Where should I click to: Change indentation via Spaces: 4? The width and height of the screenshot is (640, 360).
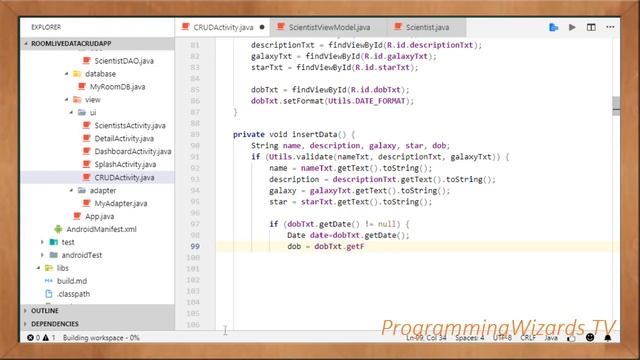(x=469, y=338)
